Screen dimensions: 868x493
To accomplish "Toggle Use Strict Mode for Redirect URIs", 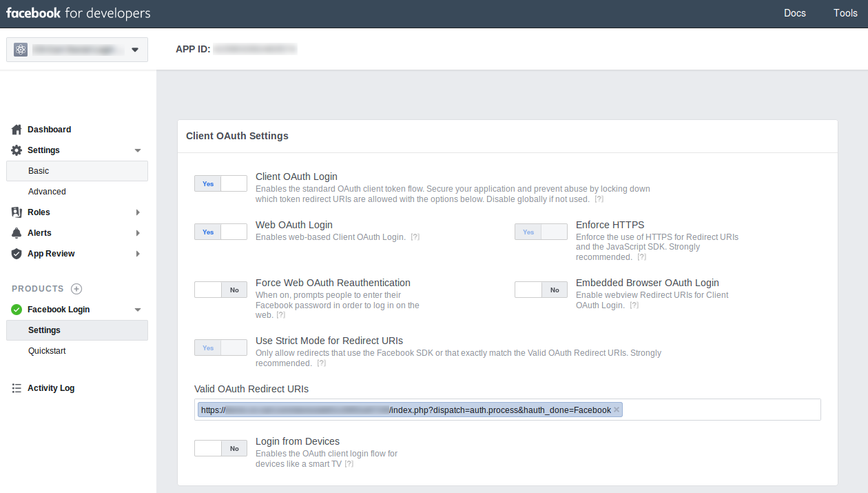I will click(x=220, y=348).
